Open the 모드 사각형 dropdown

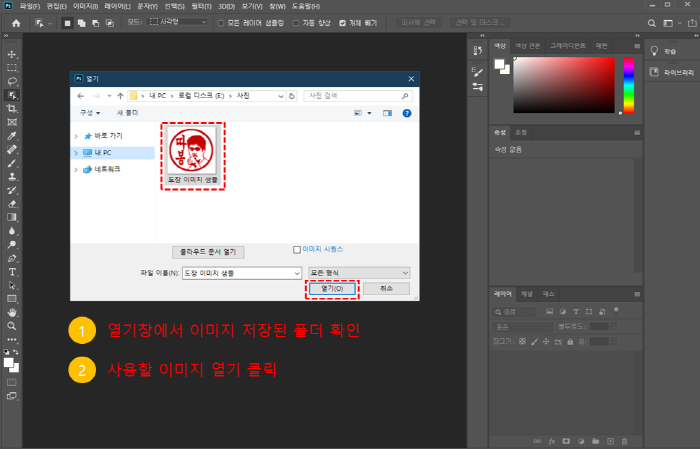coord(178,22)
